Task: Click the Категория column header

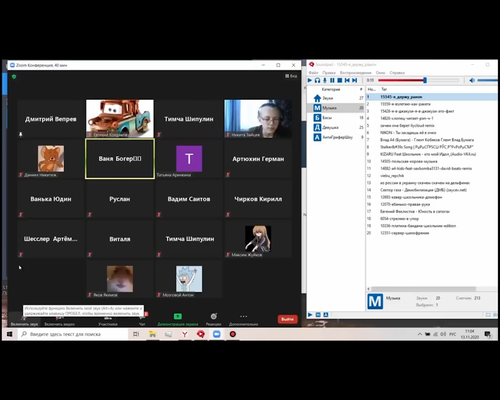Action: [x=331, y=89]
